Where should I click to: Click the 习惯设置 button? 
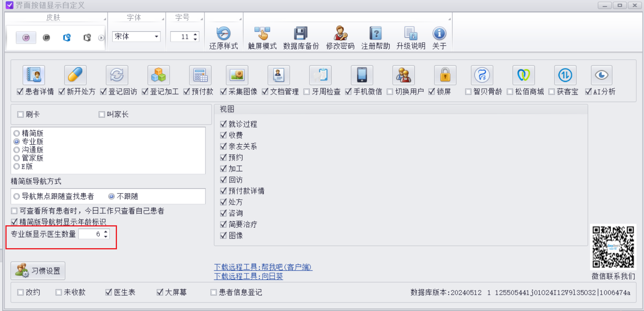tap(38, 271)
